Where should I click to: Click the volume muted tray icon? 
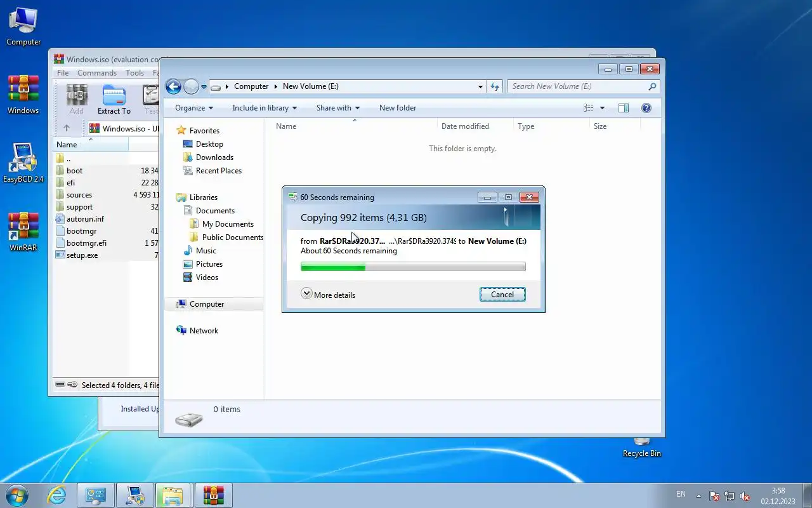pos(745,496)
